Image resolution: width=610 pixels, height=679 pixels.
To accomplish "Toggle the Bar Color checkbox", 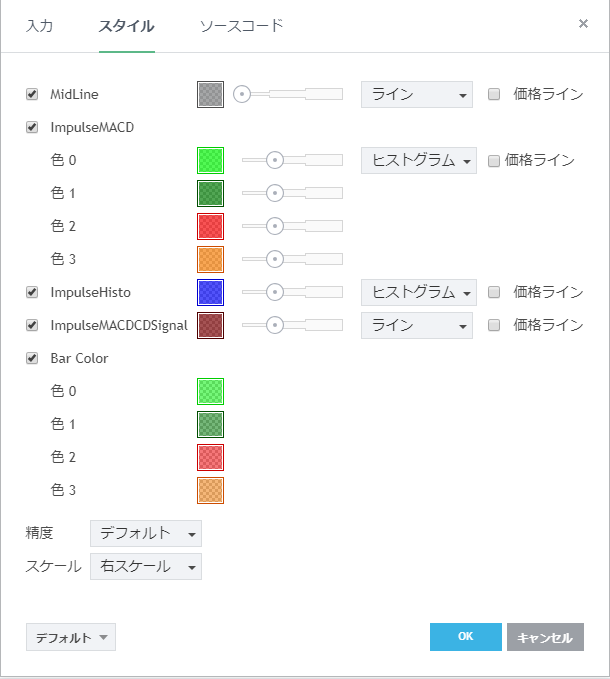I will [32, 358].
